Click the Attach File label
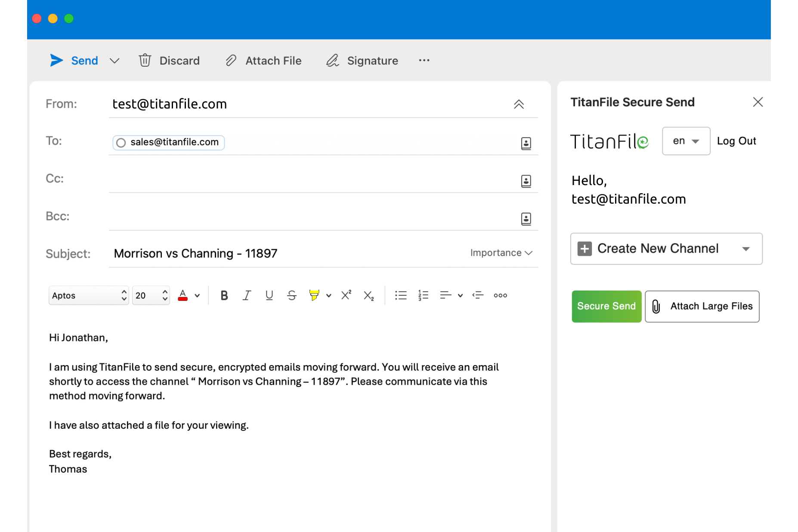The height and width of the screenshot is (532, 798). pos(273,61)
